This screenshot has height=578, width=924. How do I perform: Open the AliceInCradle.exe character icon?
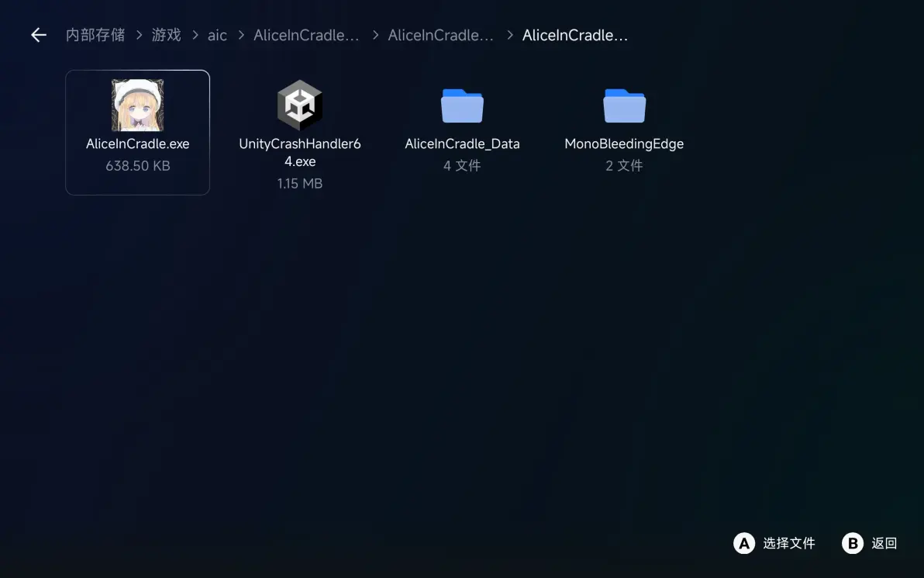click(x=137, y=105)
